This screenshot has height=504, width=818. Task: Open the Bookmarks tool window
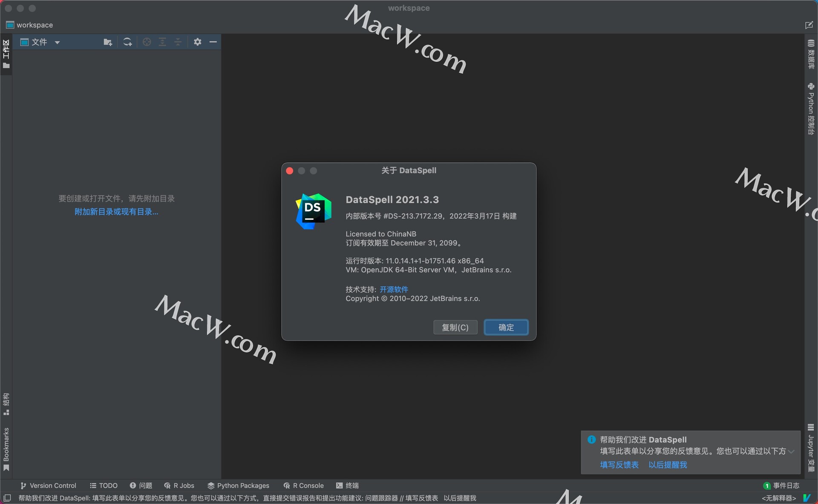[6, 449]
